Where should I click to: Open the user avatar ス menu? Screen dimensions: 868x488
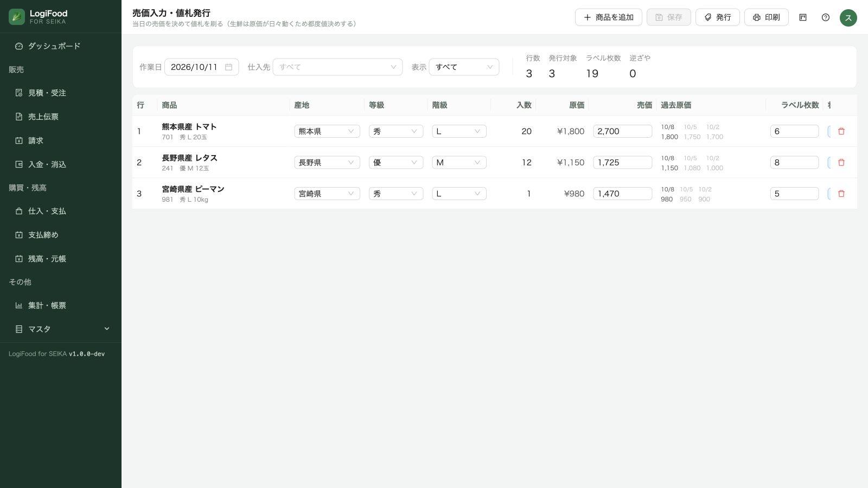point(848,17)
